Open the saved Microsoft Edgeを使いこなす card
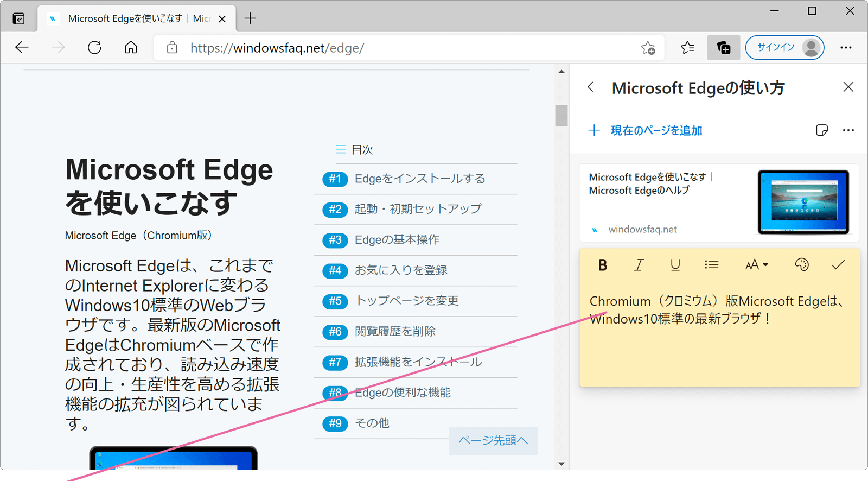 coord(719,202)
